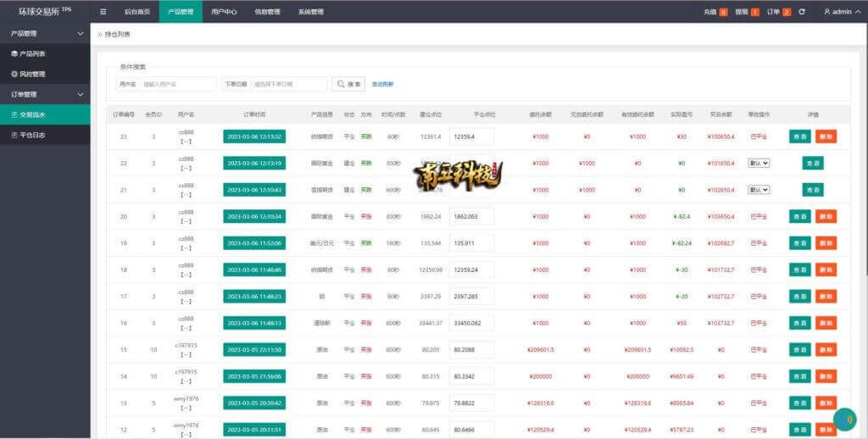
Task: Click the 用户名 search input field
Action: (x=177, y=84)
